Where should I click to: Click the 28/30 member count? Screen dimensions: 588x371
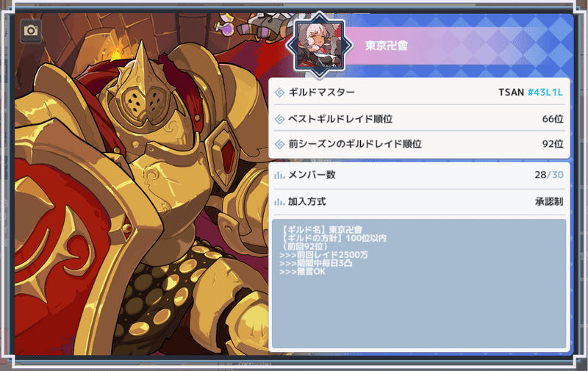pyautogui.click(x=549, y=175)
